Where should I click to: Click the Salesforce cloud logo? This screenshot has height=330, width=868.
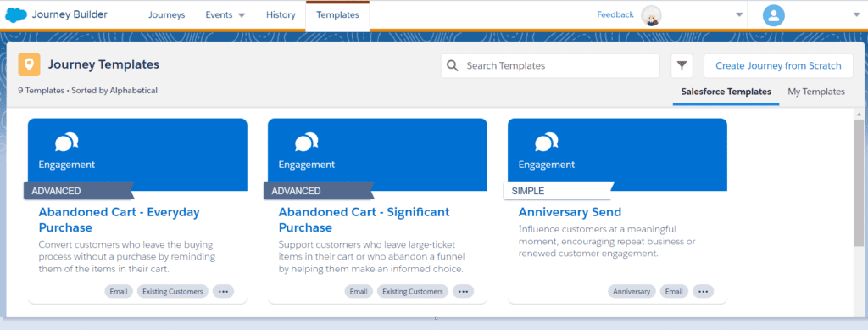click(15, 15)
